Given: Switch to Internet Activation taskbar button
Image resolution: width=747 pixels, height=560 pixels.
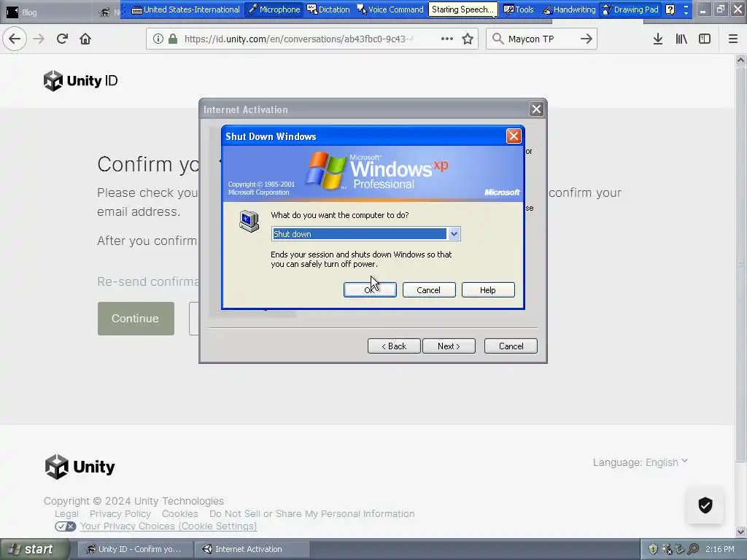Looking at the screenshot, I should coord(252,549).
